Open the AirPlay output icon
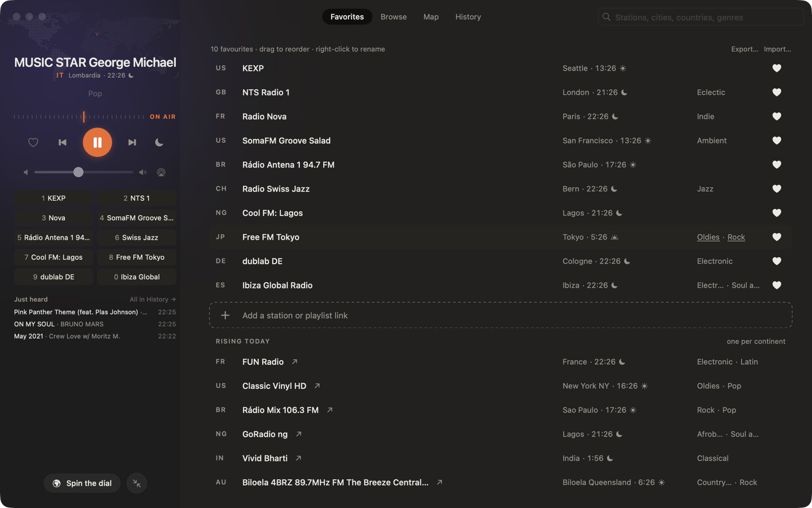Viewport: 812px width, 508px height. point(161,172)
